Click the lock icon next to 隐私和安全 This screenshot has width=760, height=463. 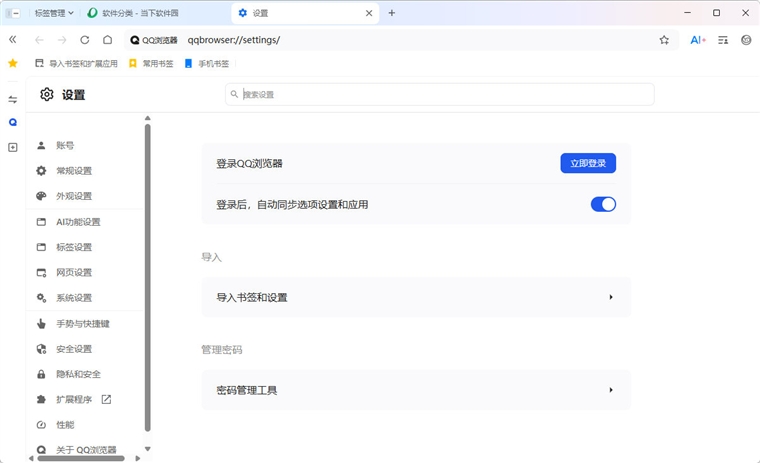[41, 374]
